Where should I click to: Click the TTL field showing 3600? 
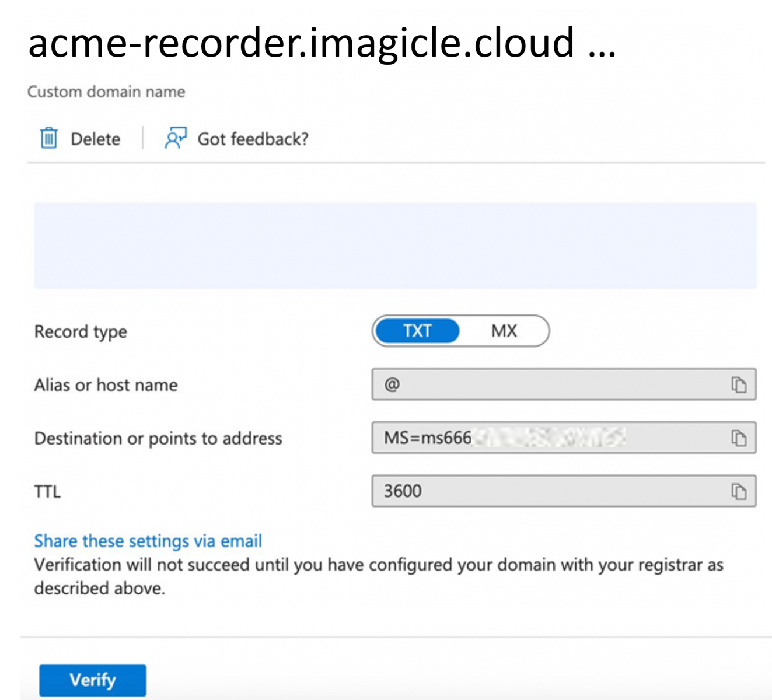pos(549,492)
